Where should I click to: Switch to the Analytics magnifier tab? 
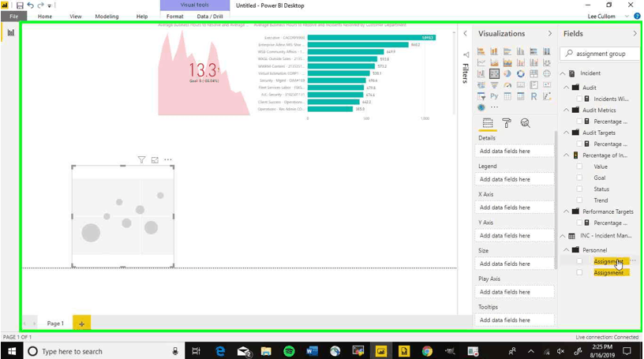(526, 123)
